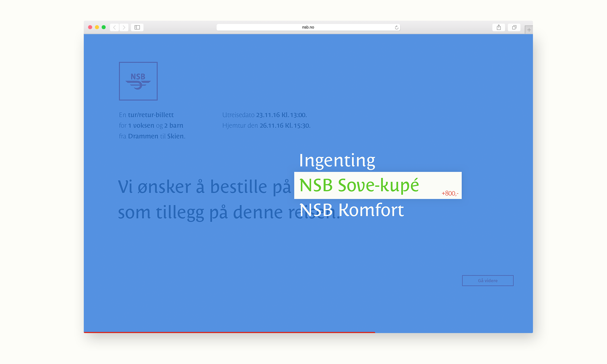Click the red progress bar at bottom
This screenshot has height=364, width=607.
229,332
